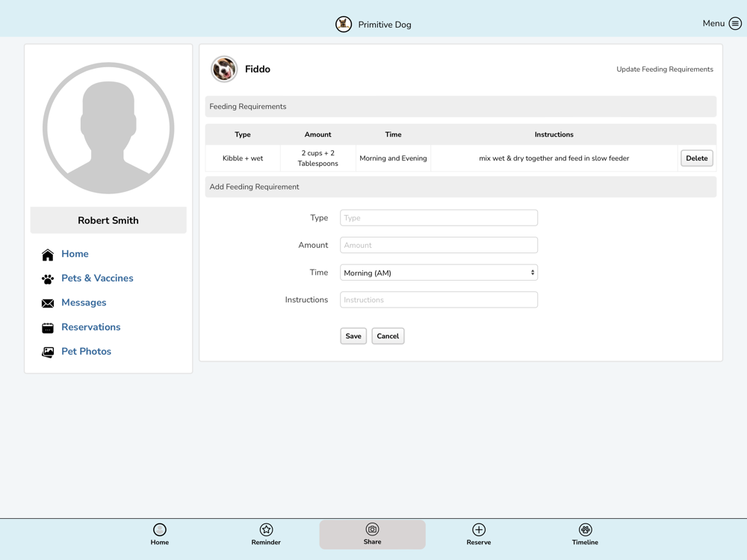Image resolution: width=747 pixels, height=560 pixels.
Task: Focus the Amount input field
Action: click(x=438, y=245)
